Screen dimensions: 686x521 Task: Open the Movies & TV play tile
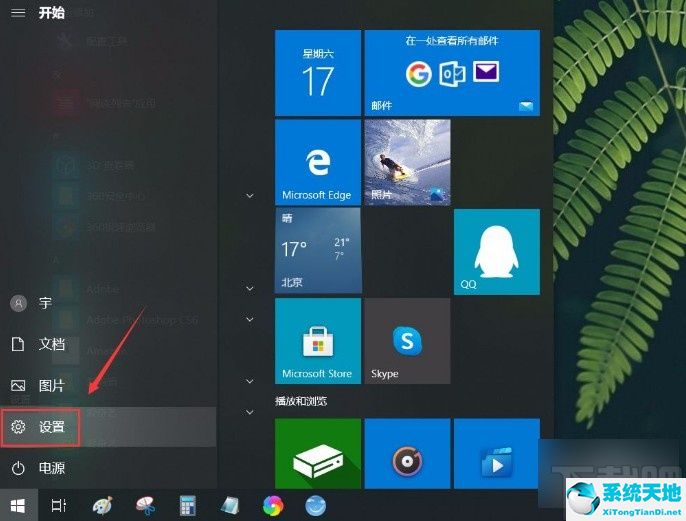(x=497, y=454)
